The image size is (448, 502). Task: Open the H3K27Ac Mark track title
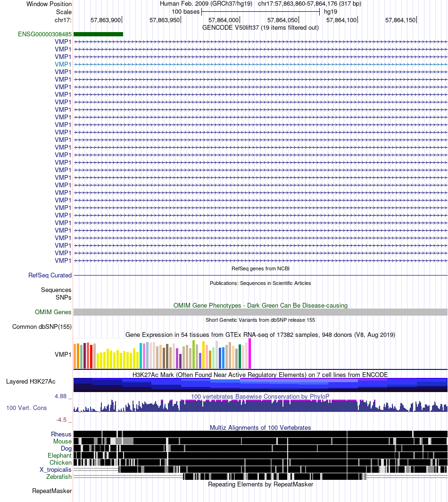point(260,375)
